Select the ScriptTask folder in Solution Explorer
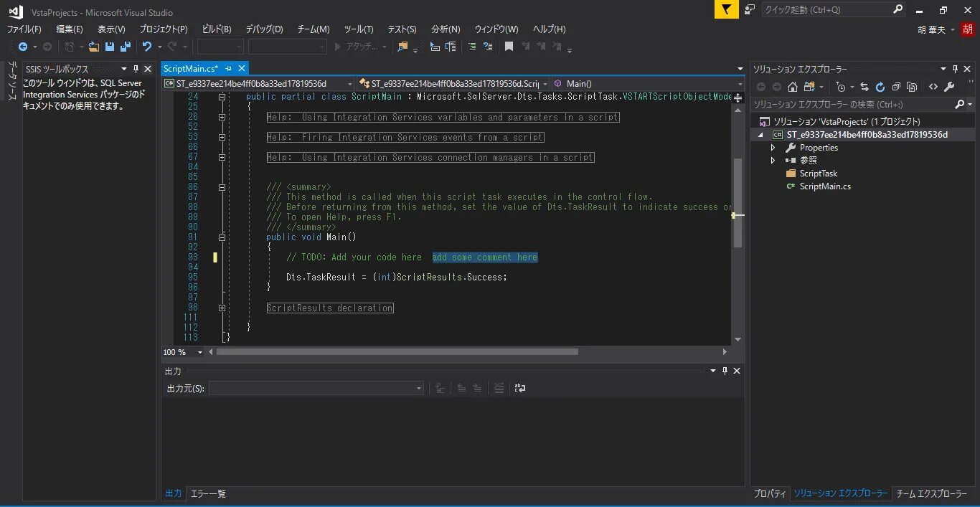The height and width of the screenshot is (507, 980). pos(818,174)
